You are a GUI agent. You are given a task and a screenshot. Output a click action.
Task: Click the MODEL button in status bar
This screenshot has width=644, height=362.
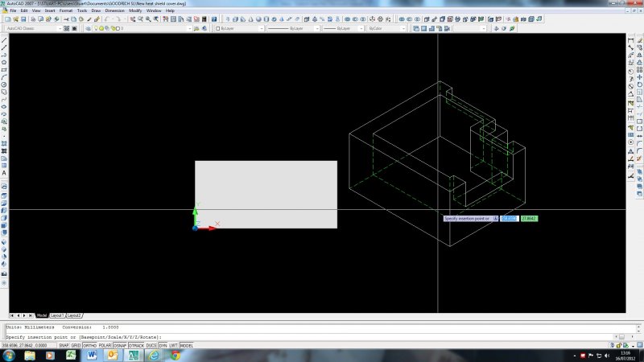(186, 346)
